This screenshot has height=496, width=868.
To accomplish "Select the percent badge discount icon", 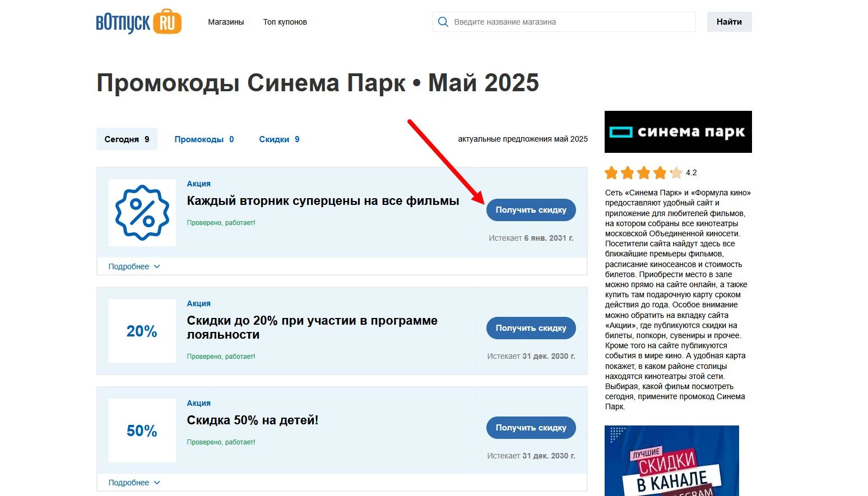I will pos(142,213).
